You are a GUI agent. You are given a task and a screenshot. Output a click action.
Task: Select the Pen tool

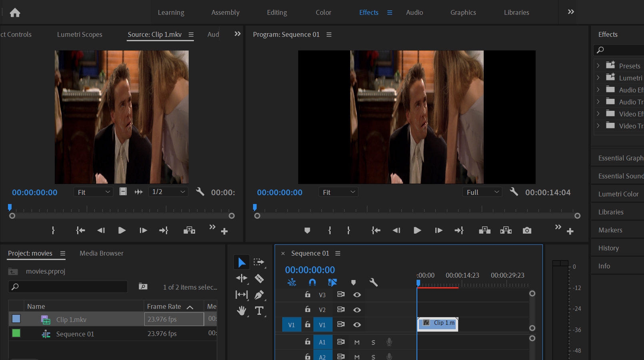[259, 295]
